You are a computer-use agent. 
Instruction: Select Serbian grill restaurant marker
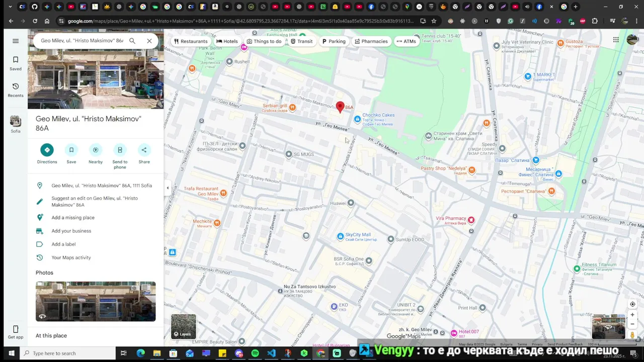292,107
